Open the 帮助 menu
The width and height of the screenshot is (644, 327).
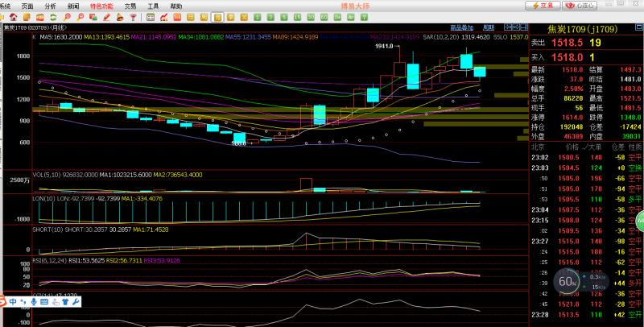pos(176,6)
